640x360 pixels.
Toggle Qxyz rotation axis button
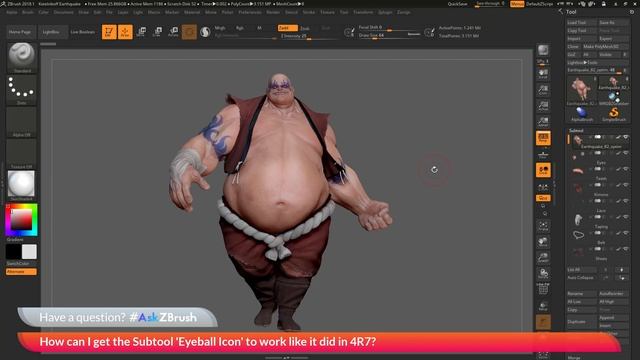[543, 198]
